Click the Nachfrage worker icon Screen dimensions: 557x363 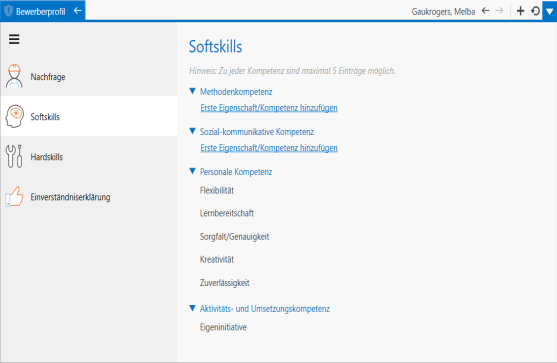click(x=14, y=76)
